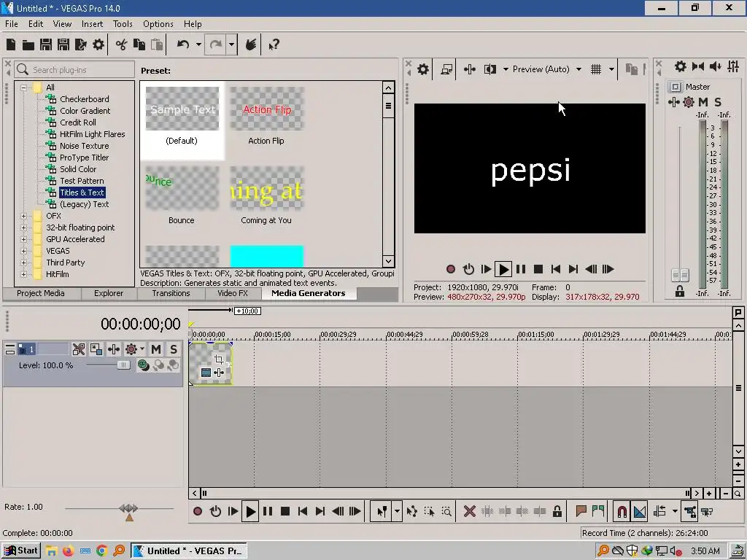Viewport: 747px width, 560px height.
Task: Click the preview on external monitor icon
Action: pyautogui.click(x=446, y=69)
